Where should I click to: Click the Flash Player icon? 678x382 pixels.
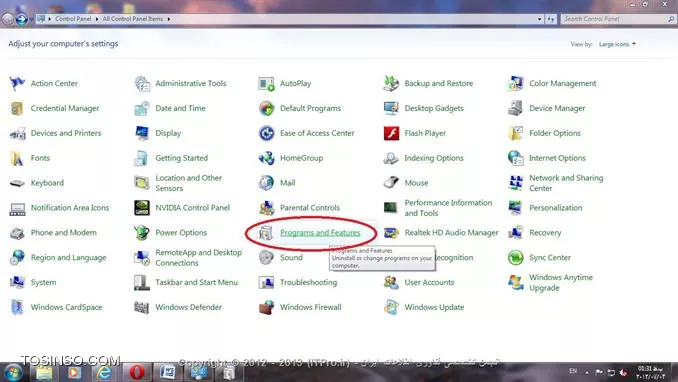(391, 133)
